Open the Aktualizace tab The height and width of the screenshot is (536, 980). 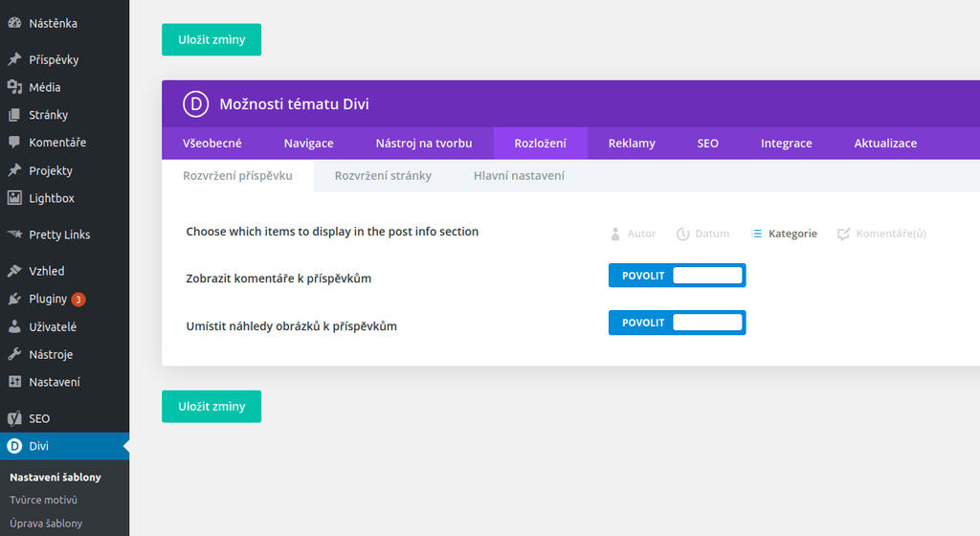(885, 143)
